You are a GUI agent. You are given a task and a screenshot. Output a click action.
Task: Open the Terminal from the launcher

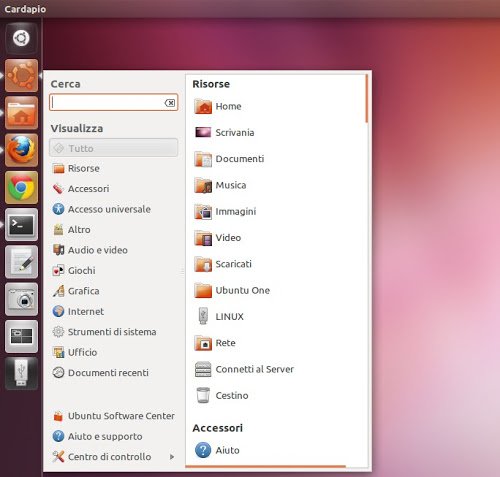(21, 225)
